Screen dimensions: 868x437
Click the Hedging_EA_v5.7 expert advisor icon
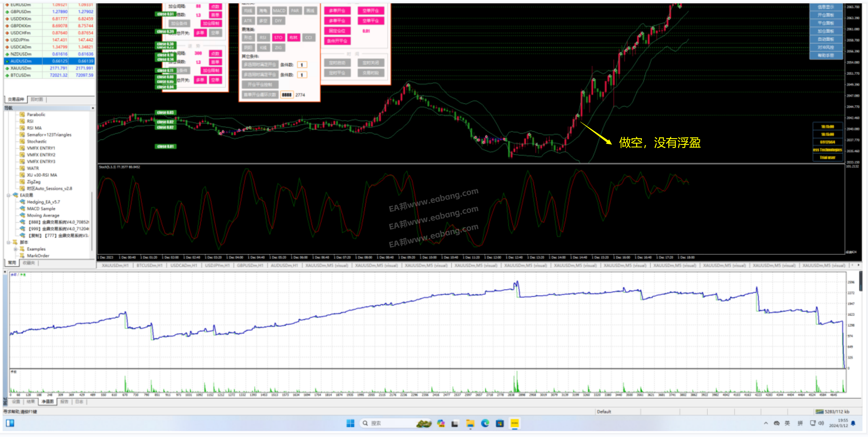22,202
